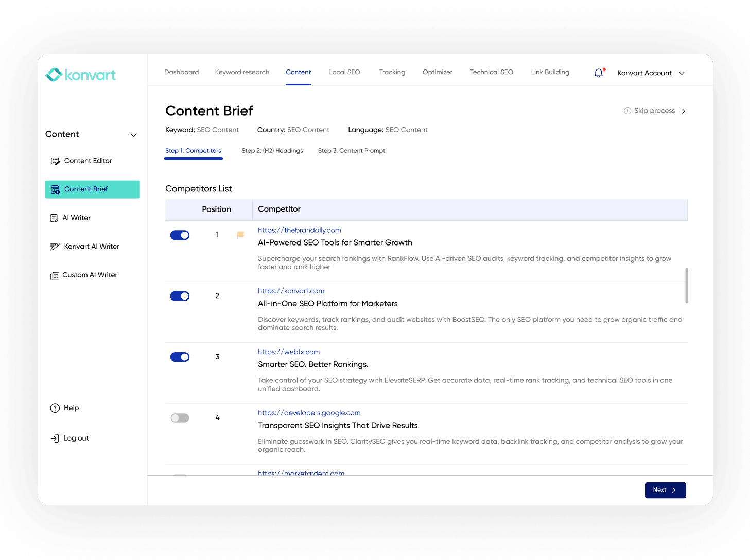Open Konvart AI Writer from the sidebar
This screenshot has height=560, width=750.
(x=55, y=246)
